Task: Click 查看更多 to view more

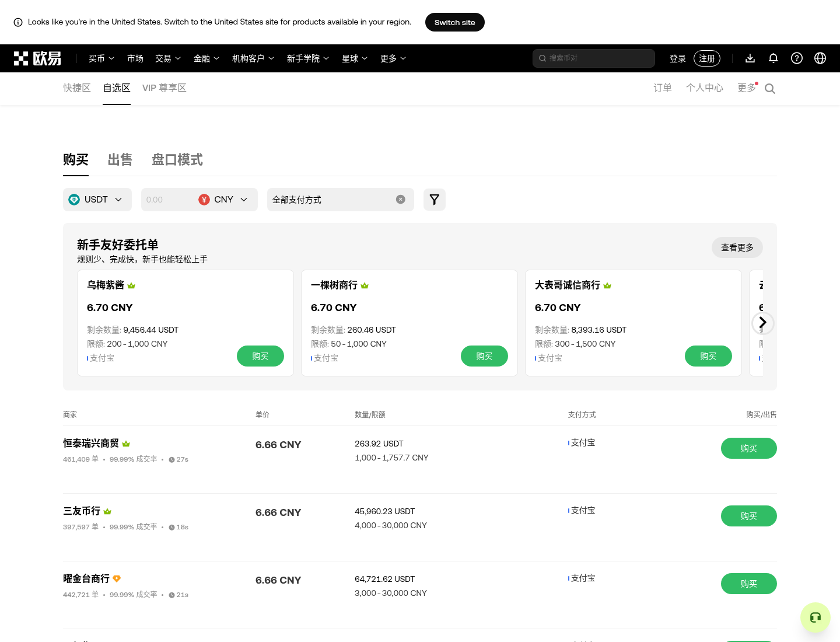Action: (737, 247)
